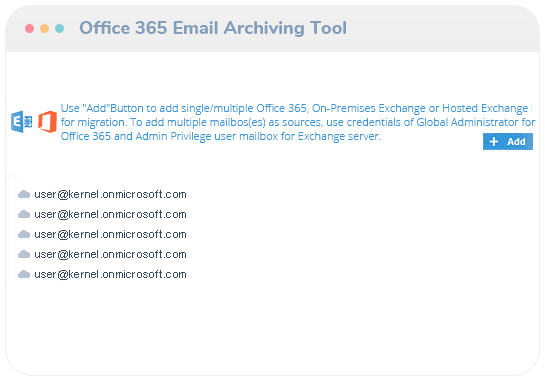Select the first user@kernel.onmicrosoft.com entry
This screenshot has width=545, height=380.
point(110,194)
